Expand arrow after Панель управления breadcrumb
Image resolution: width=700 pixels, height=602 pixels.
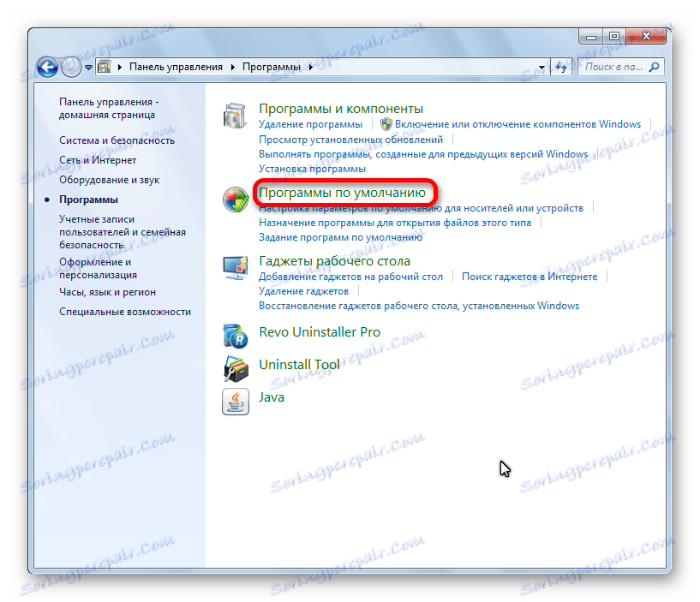point(232,68)
